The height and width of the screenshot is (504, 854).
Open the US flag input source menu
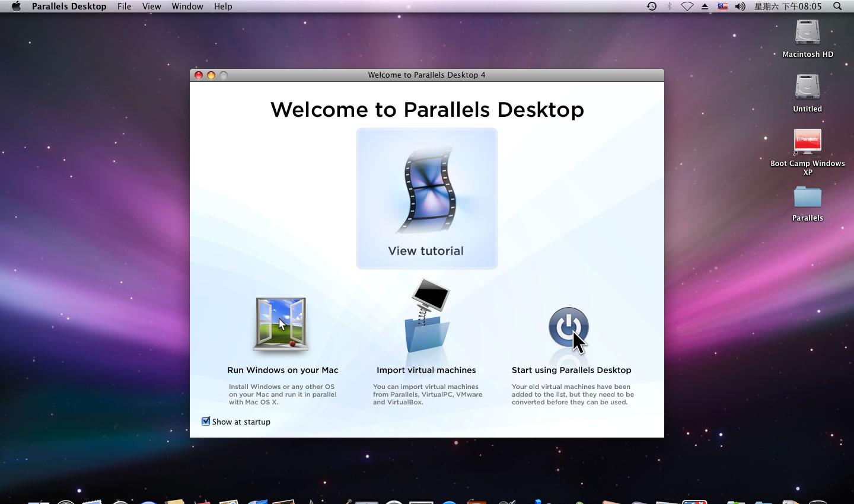tap(723, 7)
